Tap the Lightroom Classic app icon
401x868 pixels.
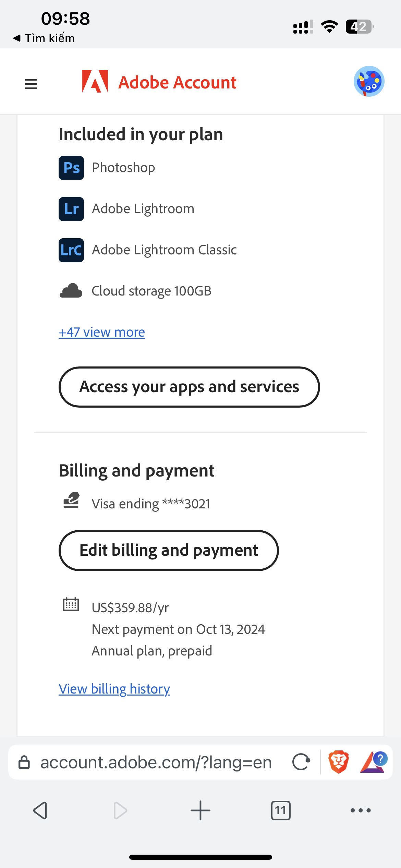(71, 250)
